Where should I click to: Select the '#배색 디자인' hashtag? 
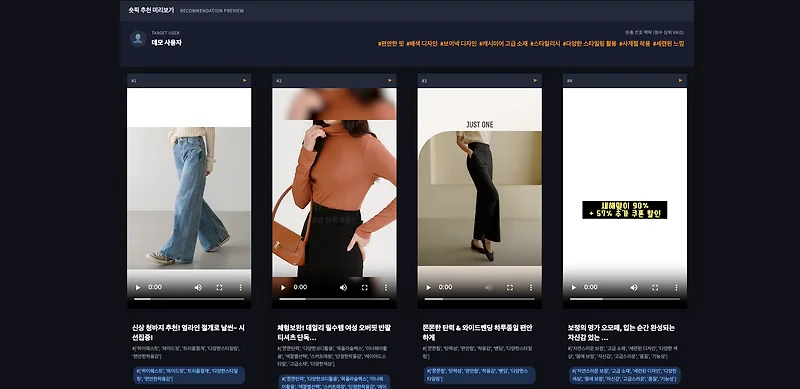[x=422, y=44]
